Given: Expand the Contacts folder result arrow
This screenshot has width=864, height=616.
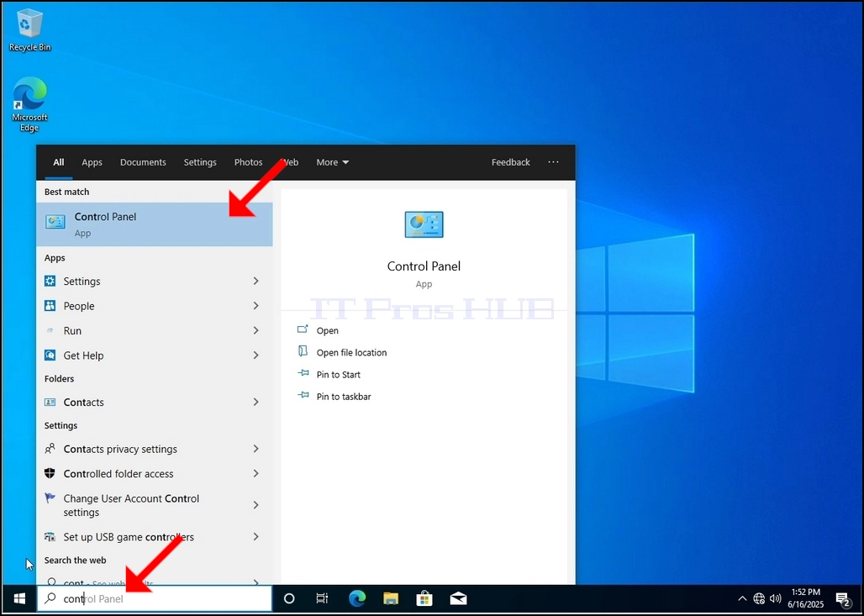Looking at the screenshot, I should (x=256, y=403).
